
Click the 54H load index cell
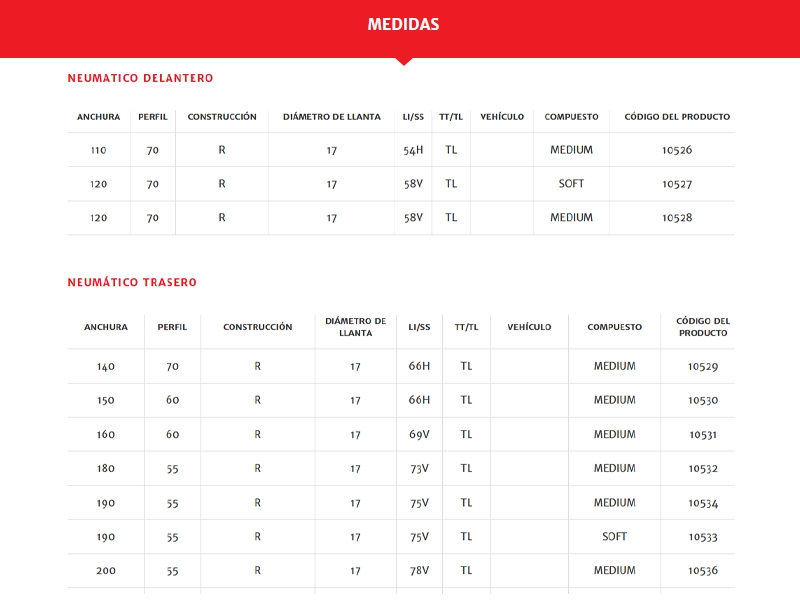(413, 150)
